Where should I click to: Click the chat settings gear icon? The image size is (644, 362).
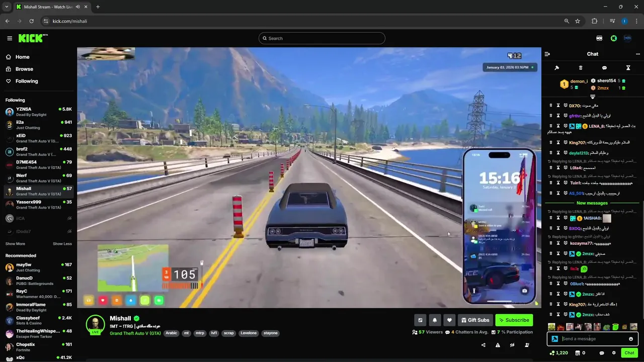[x=614, y=353]
